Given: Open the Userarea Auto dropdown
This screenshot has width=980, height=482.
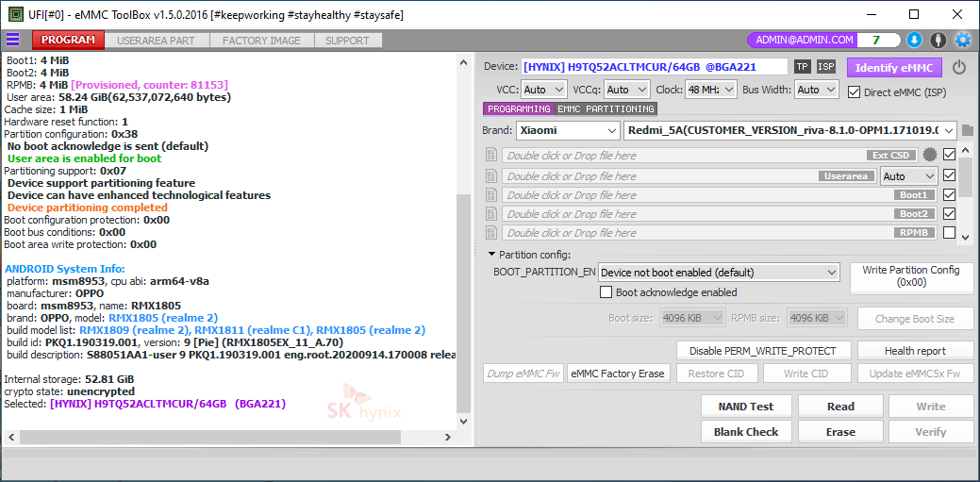Looking at the screenshot, I should [909, 176].
